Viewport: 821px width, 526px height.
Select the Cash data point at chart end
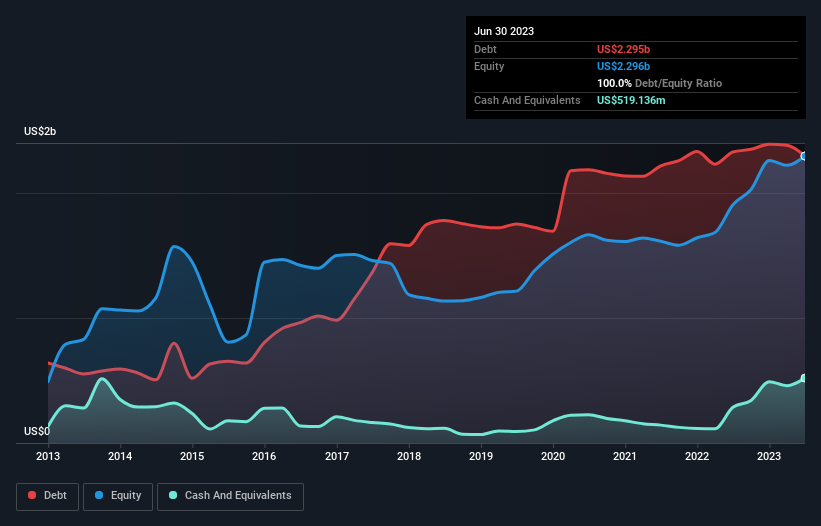pyautogui.click(x=804, y=378)
